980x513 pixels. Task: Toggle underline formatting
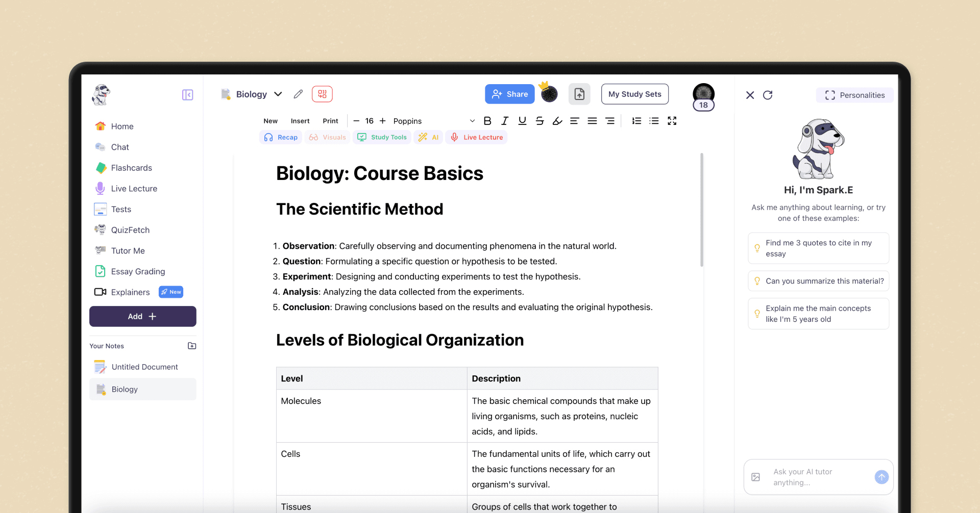522,121
